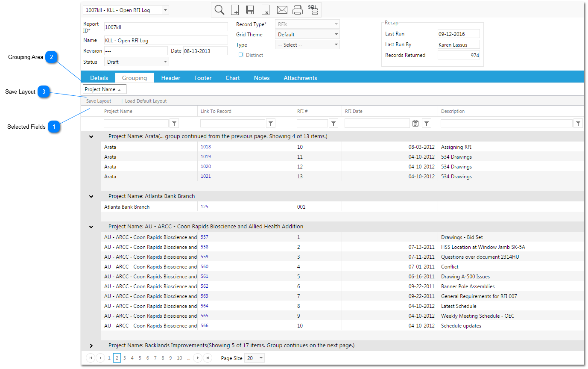This screenshot has width=588, height=369.
Task: Open the RFI # column filter
Action: tap(334, 123)
